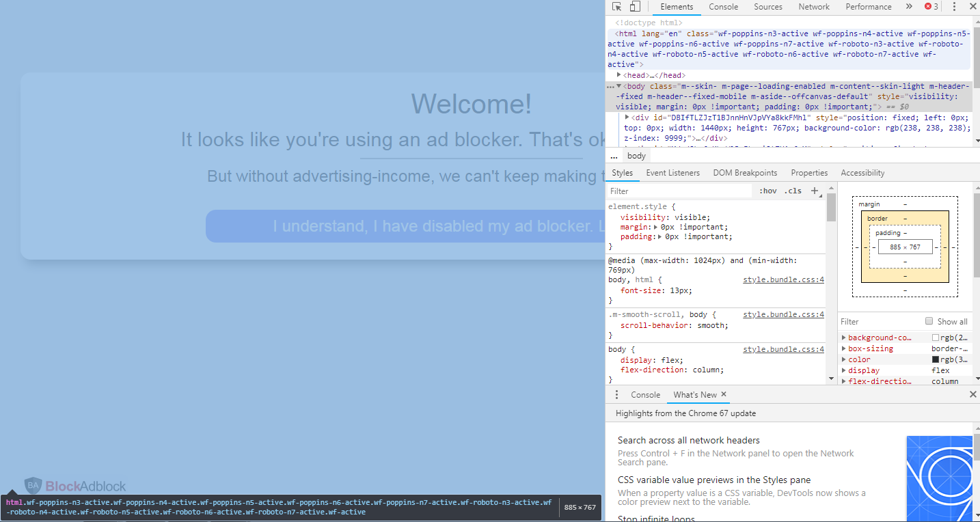Switch to the Elements tab
The width and height of the screenshot is (980, 522).
pyautogui.click(x=677, y=7)
